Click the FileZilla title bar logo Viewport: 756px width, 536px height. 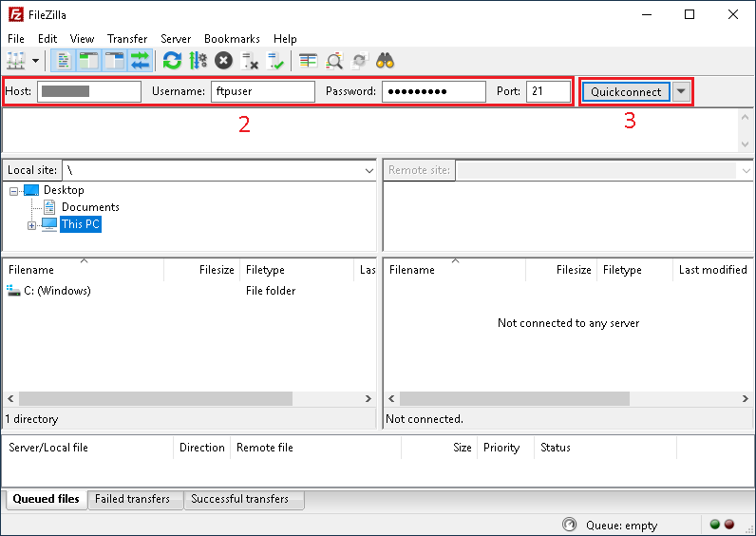pos(16,14)
